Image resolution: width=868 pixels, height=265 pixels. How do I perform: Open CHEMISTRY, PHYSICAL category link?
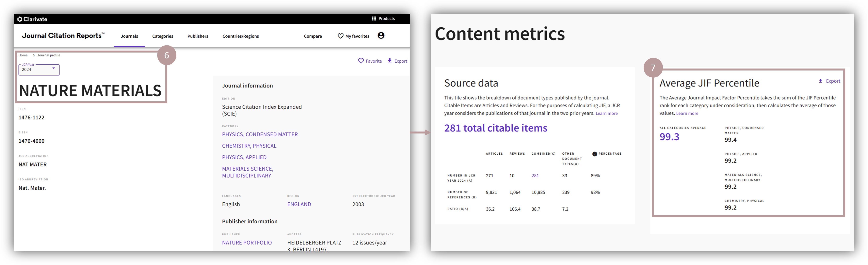pos(249,146)
